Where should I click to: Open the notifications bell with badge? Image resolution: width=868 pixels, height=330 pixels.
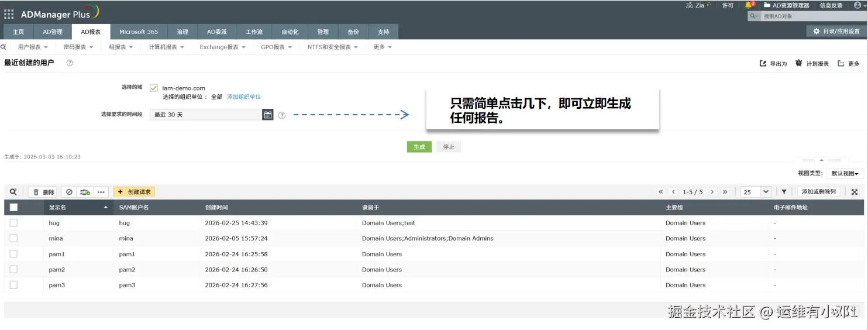pyautogui.click(x=749, y=5)
